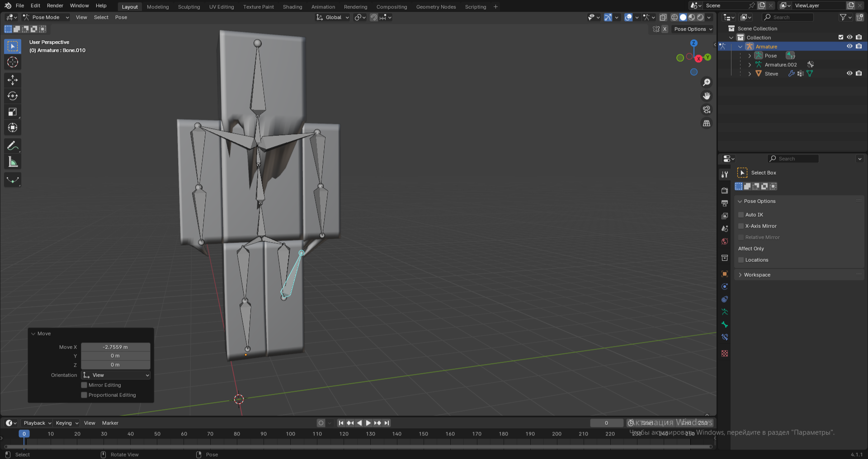868x459 pixels.
Task: Collapse the Pose Options panel
Action: (740, 201)
